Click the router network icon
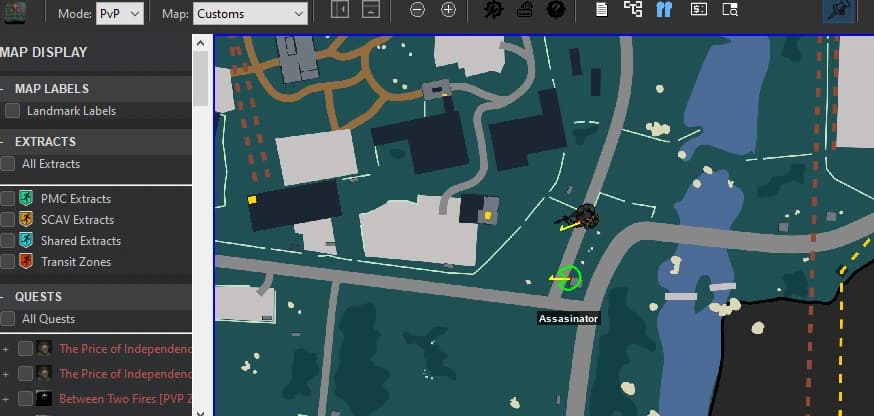Image resolution: width=874 pixels, height=416 pixels. tap(525, 9)
